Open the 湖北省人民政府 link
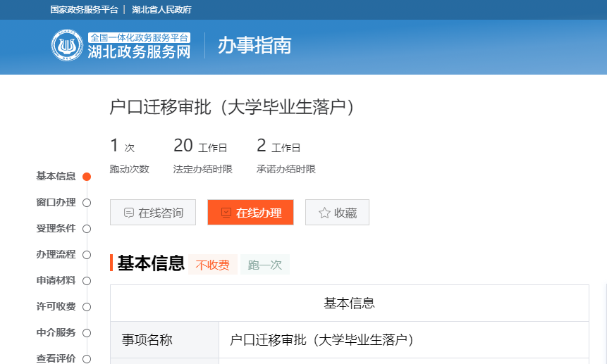The image size is (607, 364). (161, 10)
